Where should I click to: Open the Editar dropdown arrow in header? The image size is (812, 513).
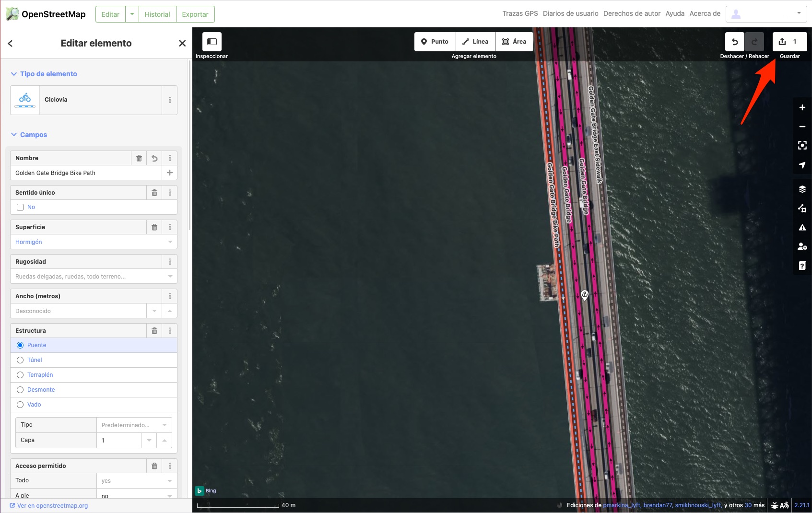(x=132, y=14)
